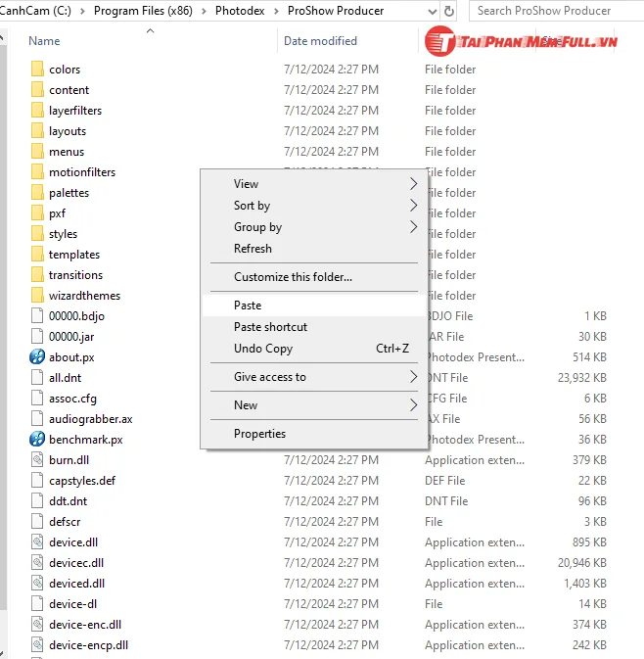The image size is (644, 659).
Task: Open dropdown after Program Files (x86) breadcrumb
Action: pyautogui.click(x=204, y=11)
